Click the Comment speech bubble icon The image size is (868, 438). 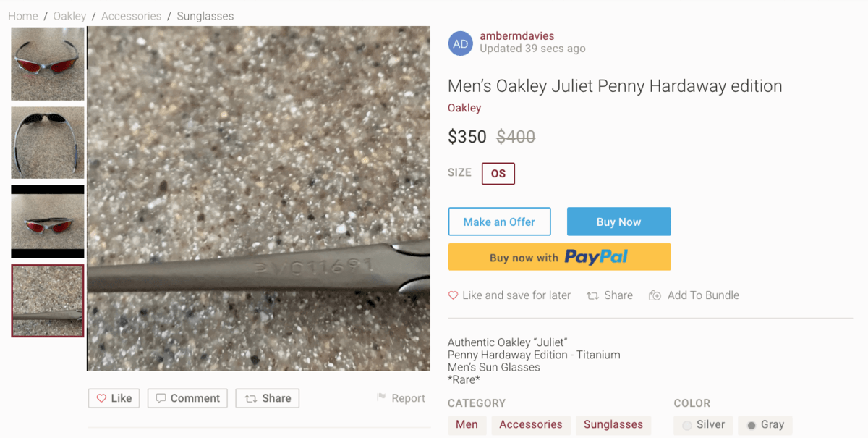161,398
